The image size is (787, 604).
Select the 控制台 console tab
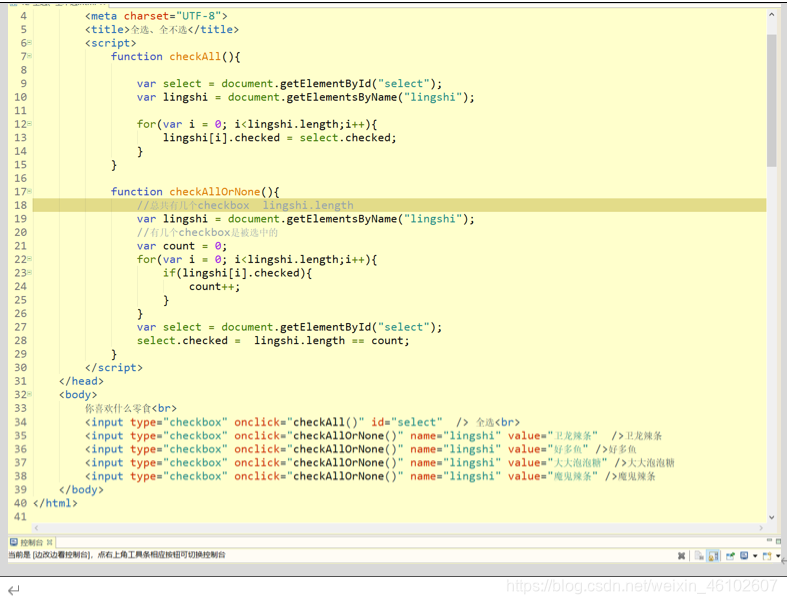point(31,542)
